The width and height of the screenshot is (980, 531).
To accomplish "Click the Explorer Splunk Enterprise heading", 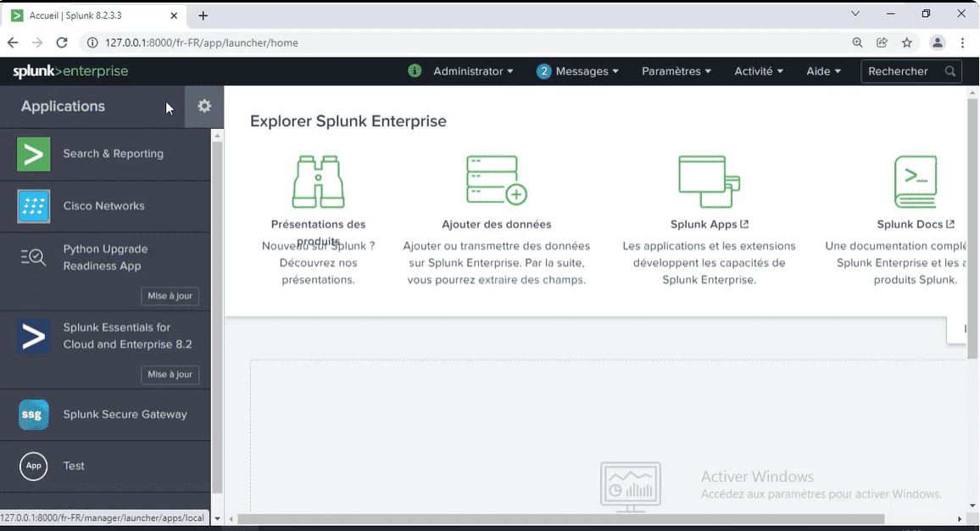I will [348, 121].
